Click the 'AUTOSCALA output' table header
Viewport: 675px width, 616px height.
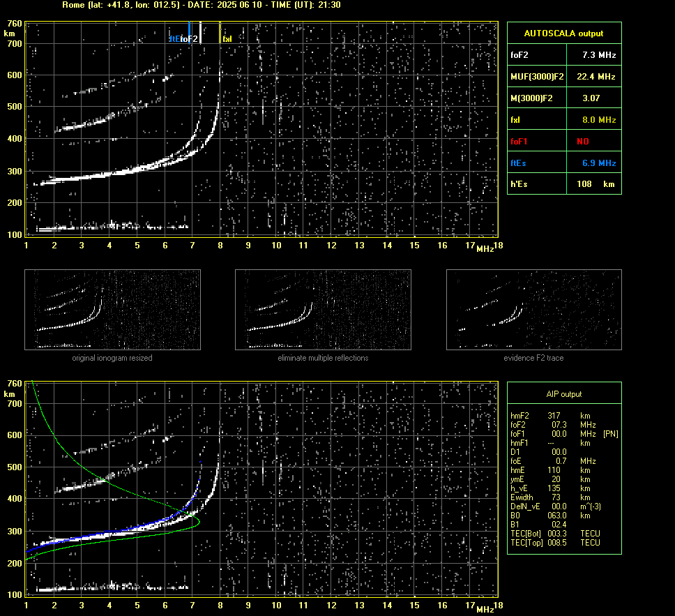563,33
